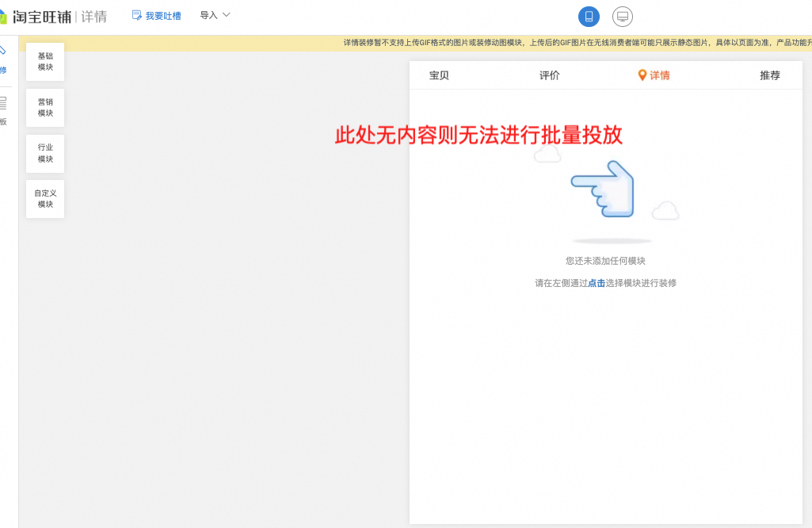Click the feedback note icon beside 我要吐槽
This screenshot has width=812, height=528.
[x=137, y=16]
